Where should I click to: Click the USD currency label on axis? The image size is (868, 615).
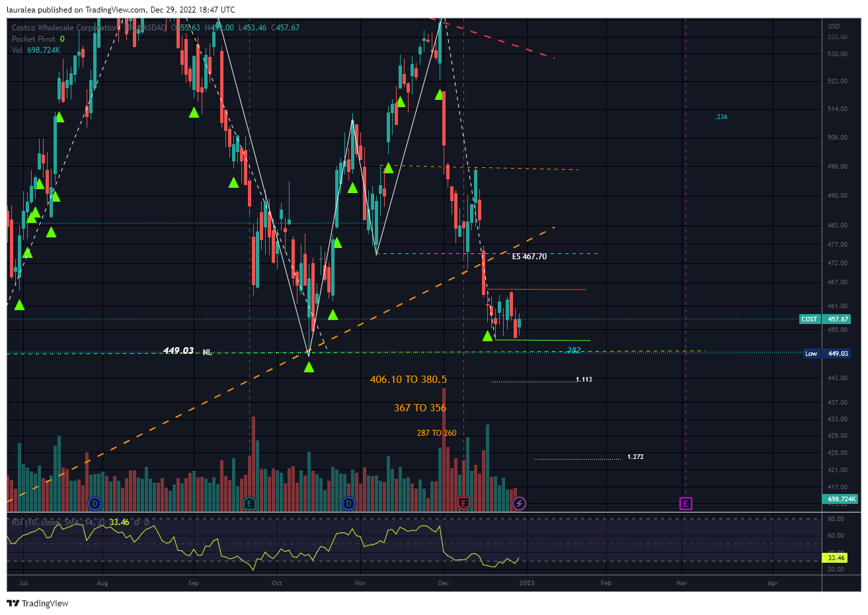pos(834,26)
